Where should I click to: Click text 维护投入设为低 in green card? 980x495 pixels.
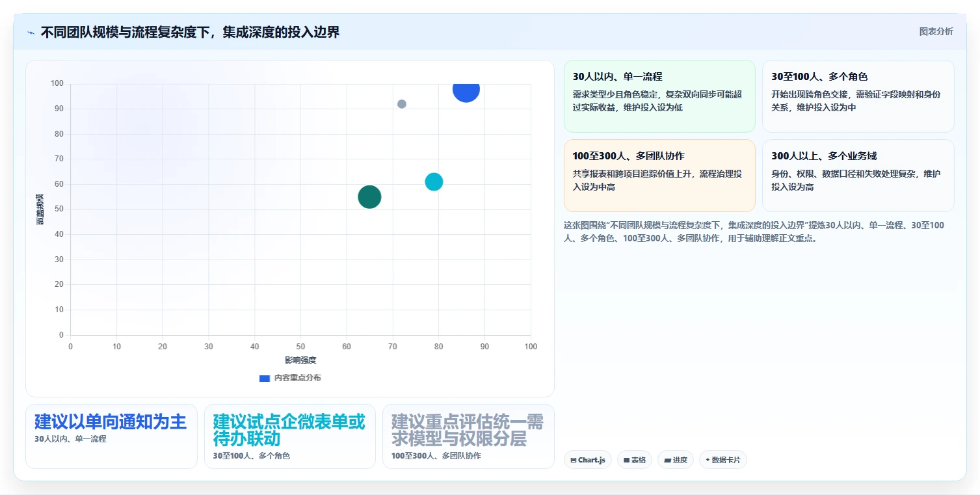pos(653,107)
